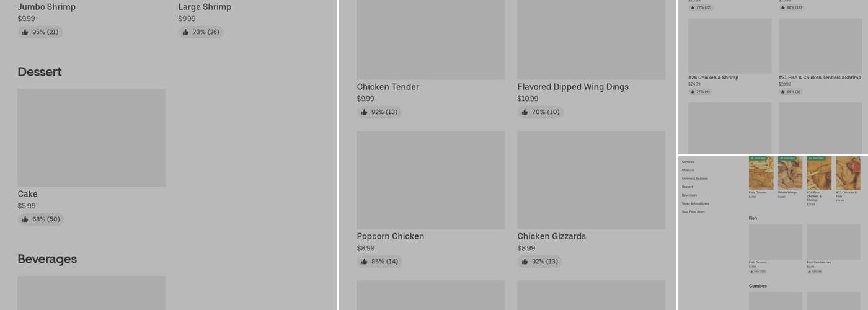Click Flavored Dipped Wing Dings thumbs-up icon
This screenshot has width=868, height=310.
pyautogui.click(x=525, y=112)
